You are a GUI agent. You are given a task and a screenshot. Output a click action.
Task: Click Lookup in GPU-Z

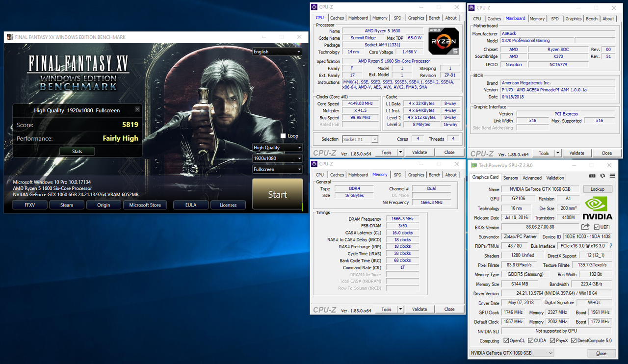point(598,189)
